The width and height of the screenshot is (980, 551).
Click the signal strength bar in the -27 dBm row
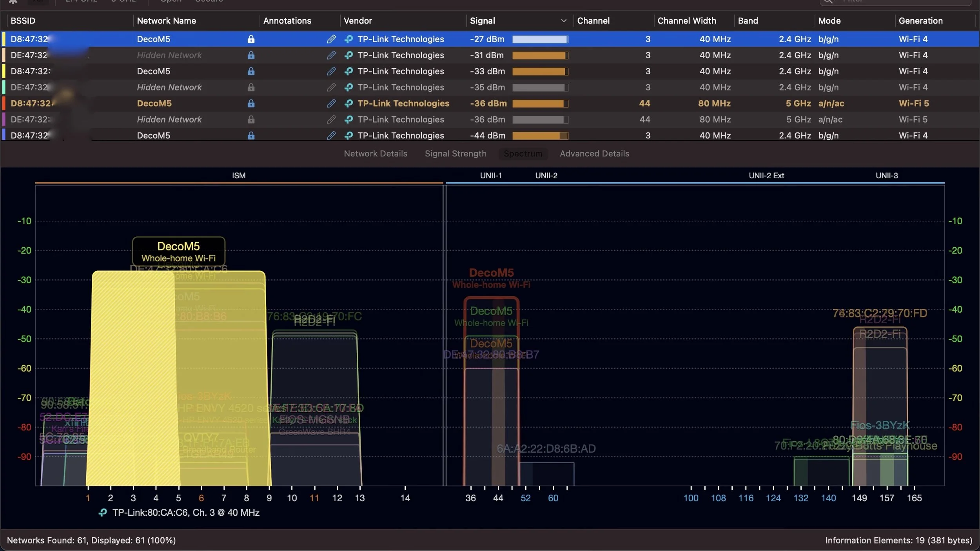[x=540, y=39]
